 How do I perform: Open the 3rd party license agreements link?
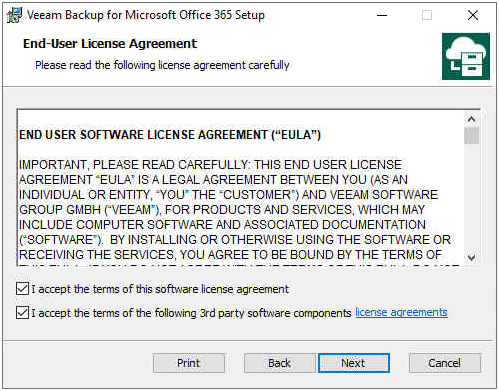click(401, 312)
